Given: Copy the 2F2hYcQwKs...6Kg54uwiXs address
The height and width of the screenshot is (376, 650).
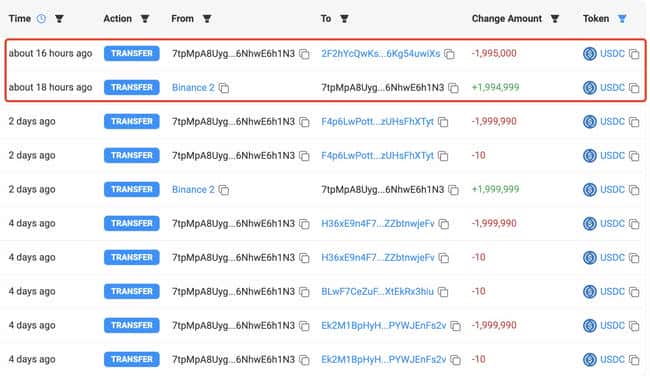Looking at the screenshot, I should pyautogui.click(x=449, y=54).
